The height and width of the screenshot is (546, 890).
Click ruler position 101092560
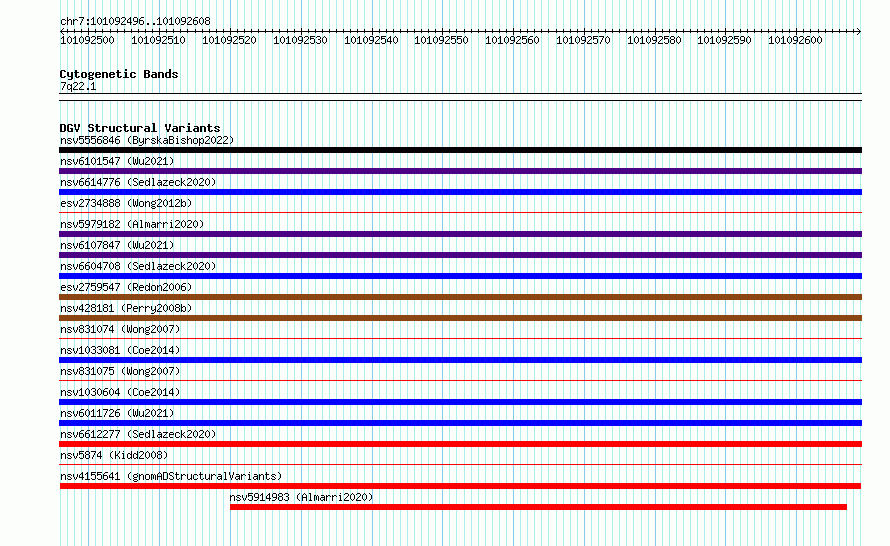tap(512, 40)
